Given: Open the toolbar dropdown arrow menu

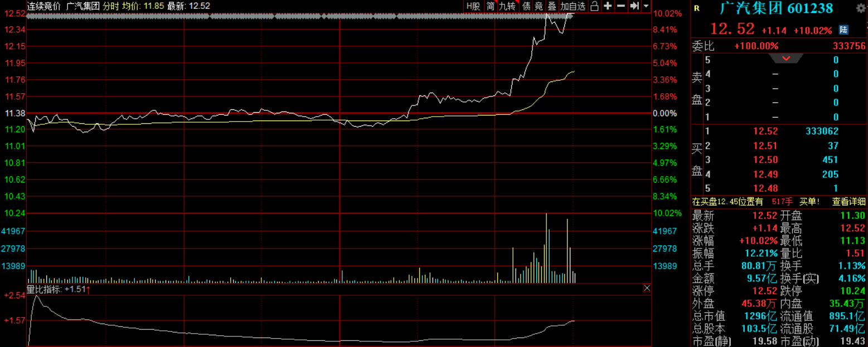Looking at the screenshot, I should [646, 6].
